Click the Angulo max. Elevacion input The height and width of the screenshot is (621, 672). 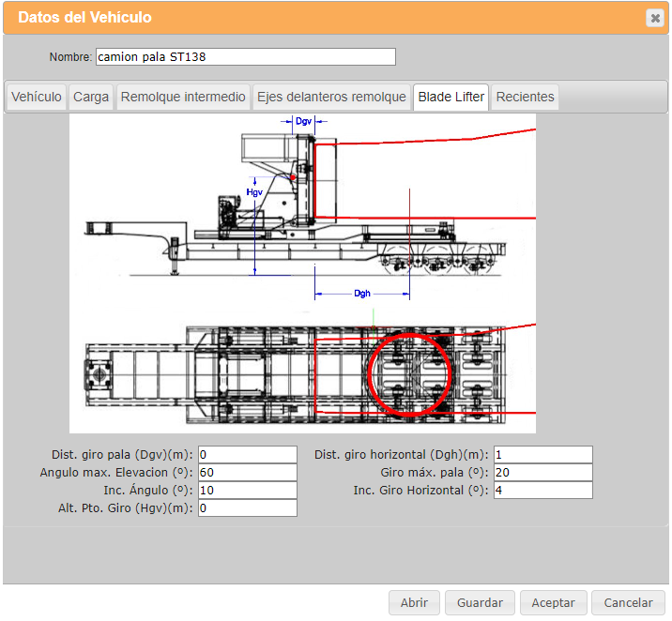pyautogui.click(x=247, y=473)
